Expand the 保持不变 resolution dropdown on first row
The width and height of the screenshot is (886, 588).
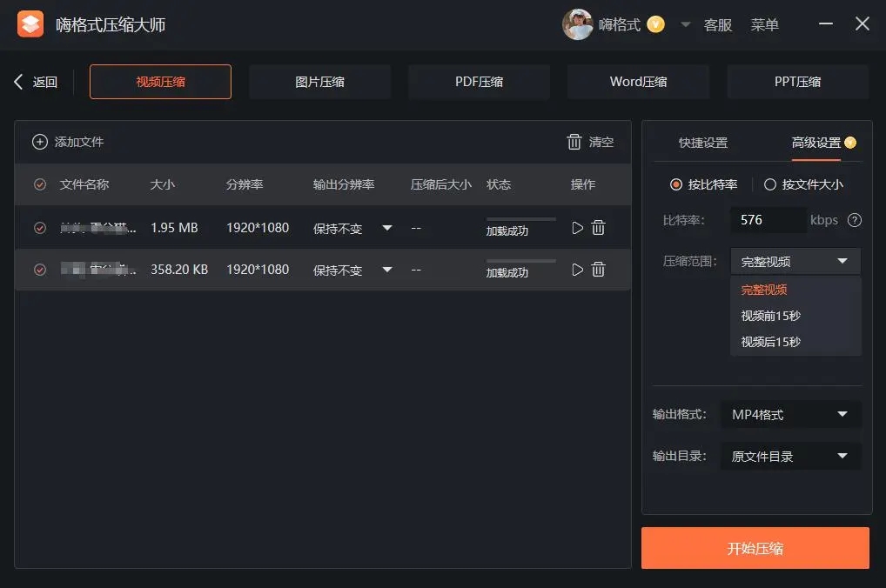tap(386, 227)
